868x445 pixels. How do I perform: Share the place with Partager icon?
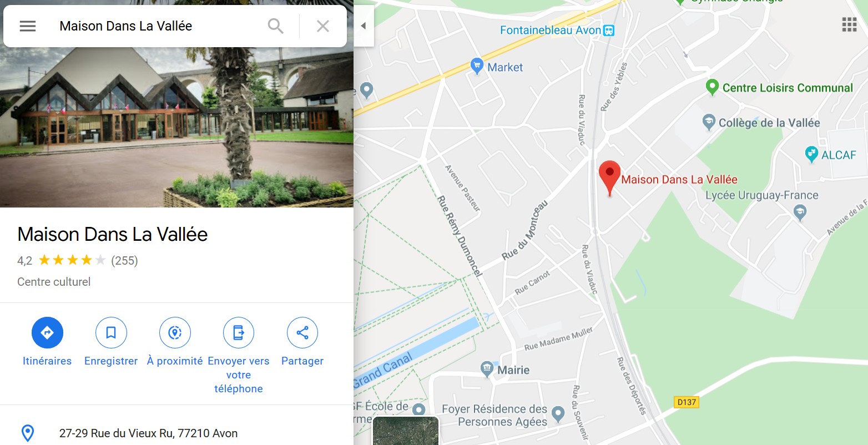coord(302,333)
